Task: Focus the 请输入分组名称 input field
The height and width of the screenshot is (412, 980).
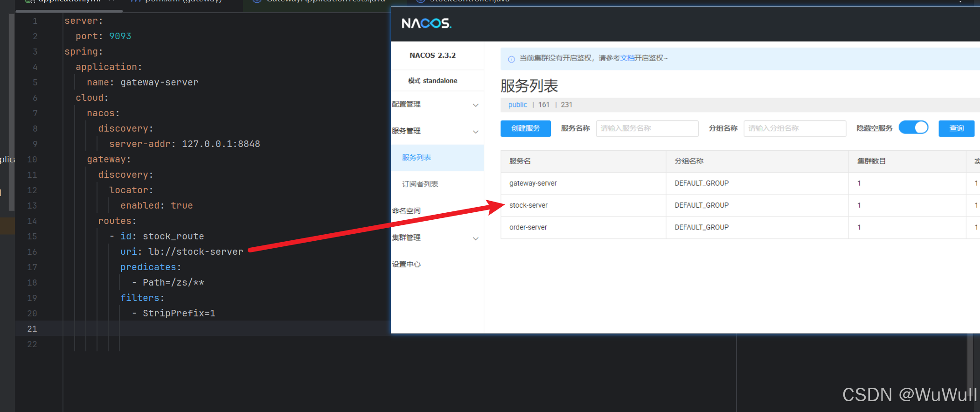Action: [795, 128]
